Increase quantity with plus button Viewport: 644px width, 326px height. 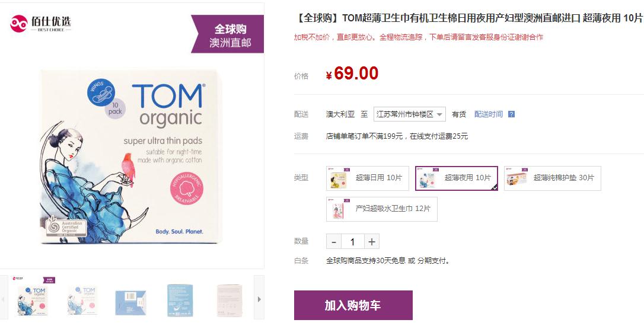(372, 242)
